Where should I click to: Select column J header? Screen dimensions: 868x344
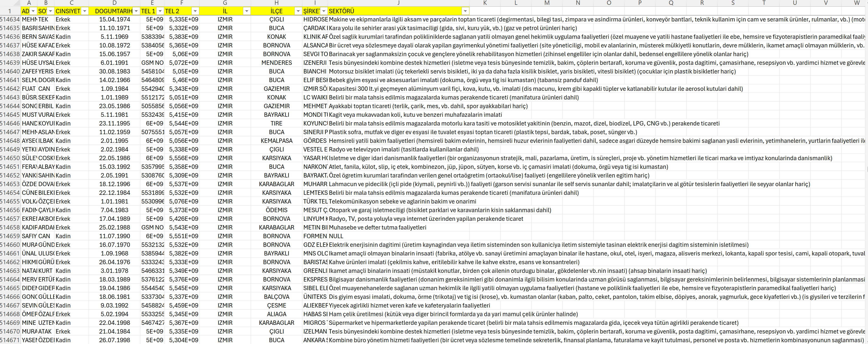(x=398, y=3)
